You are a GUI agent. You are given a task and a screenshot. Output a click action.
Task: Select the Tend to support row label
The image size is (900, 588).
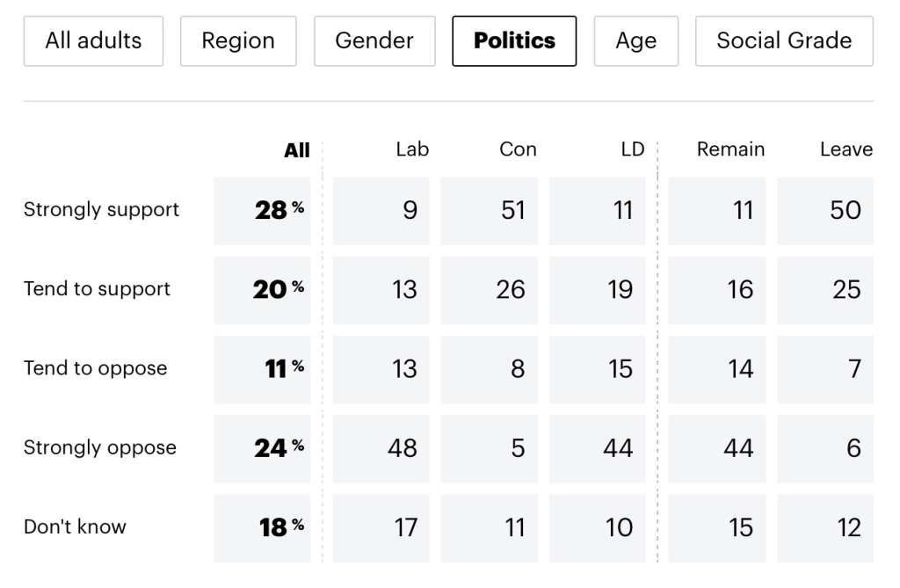(97, 289)
